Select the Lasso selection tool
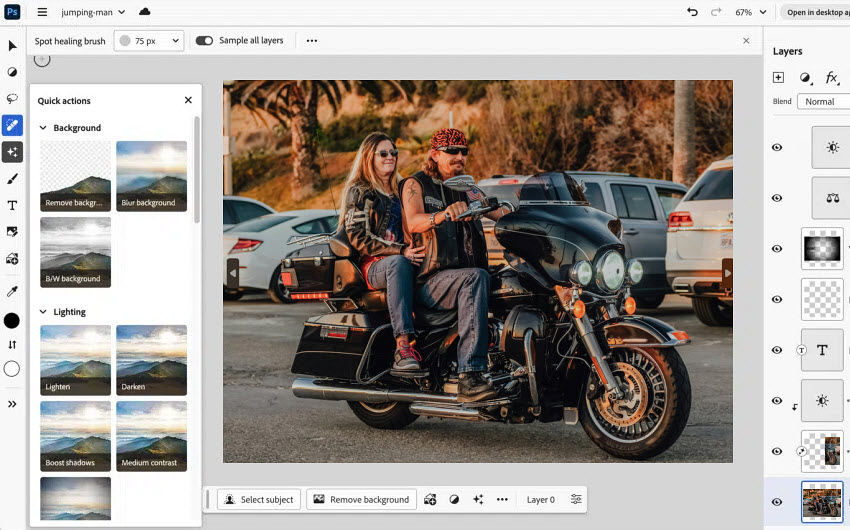850x530 pixels. pos(12,99)
